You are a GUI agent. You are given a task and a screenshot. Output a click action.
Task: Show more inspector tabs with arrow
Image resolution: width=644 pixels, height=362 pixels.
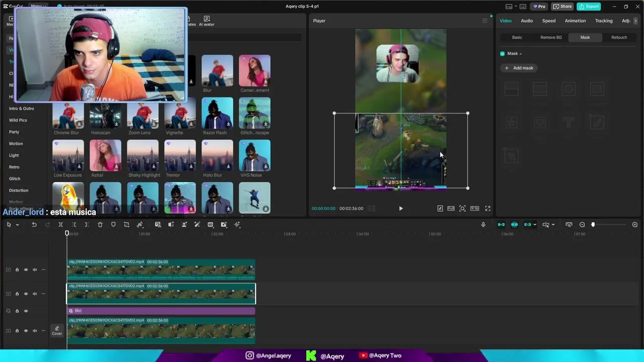tap(635, 21)
